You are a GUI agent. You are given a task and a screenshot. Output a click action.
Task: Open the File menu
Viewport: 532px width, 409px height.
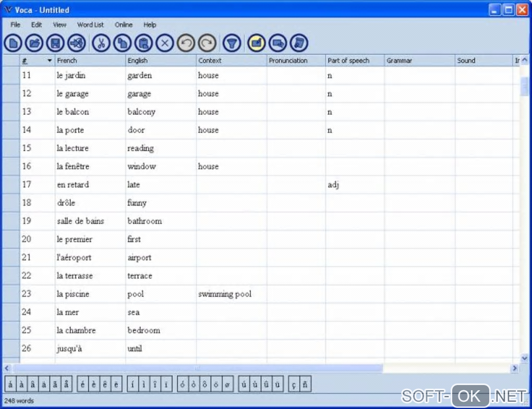[x=15, y=24]
